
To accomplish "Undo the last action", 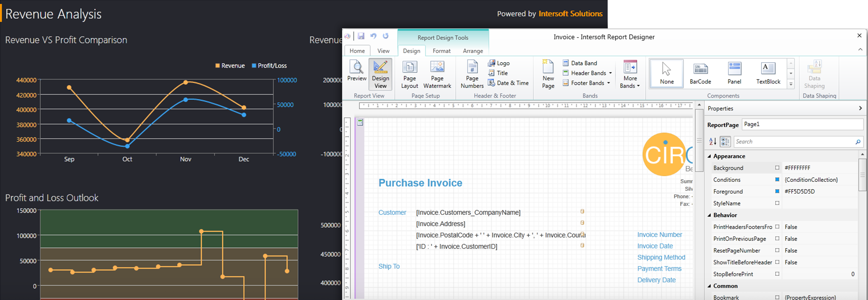I will click(x=373, y=36).
